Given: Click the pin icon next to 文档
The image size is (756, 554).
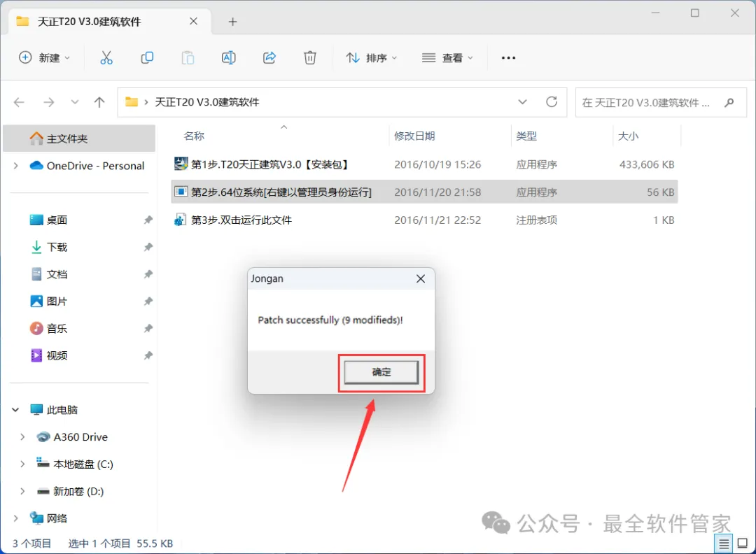Looking at the screenshot, I should (x=148, y=274).
